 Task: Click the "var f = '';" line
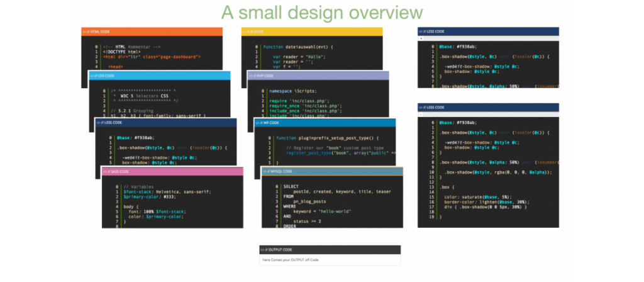click(x=287, y=67)
